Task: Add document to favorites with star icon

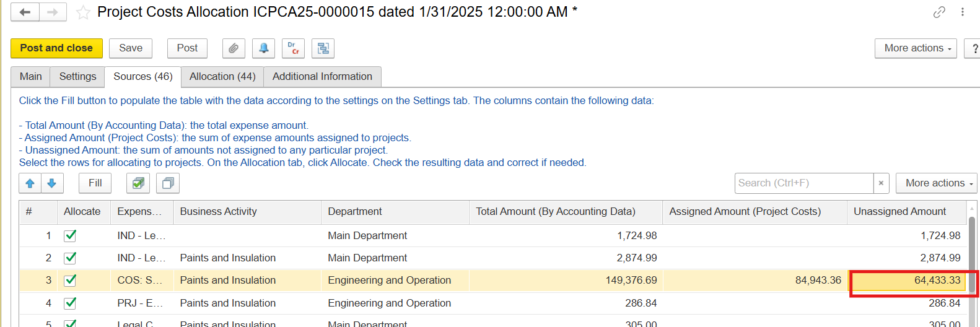Action: pyautogui.click(x=83, y=12)
